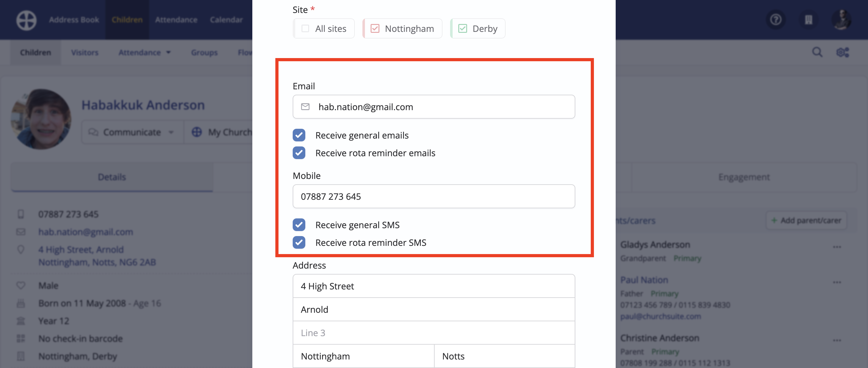Click the ChurchSuite logo icon

(26, 20)
